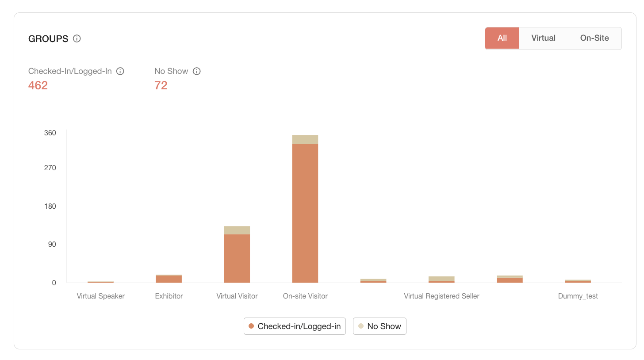Click the beige No Show legend dot
The image size is (644, 360).
pos(361,326)
